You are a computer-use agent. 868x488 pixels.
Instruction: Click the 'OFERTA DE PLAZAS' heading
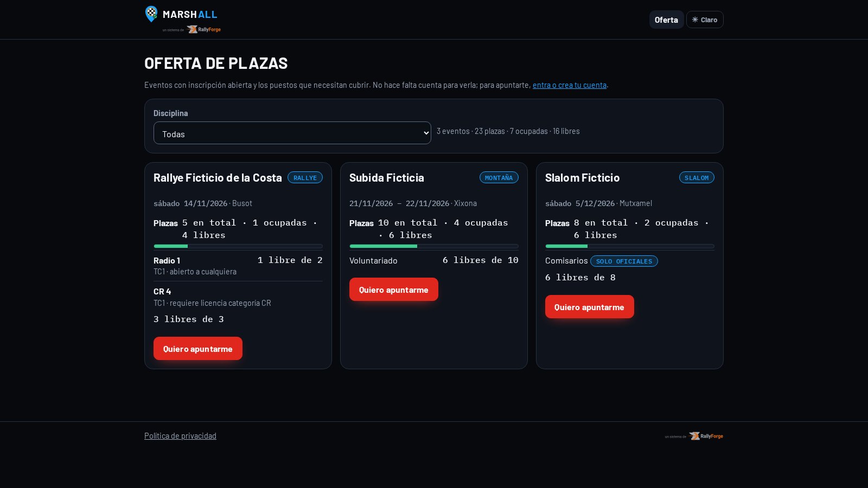[x=216, y=63]
